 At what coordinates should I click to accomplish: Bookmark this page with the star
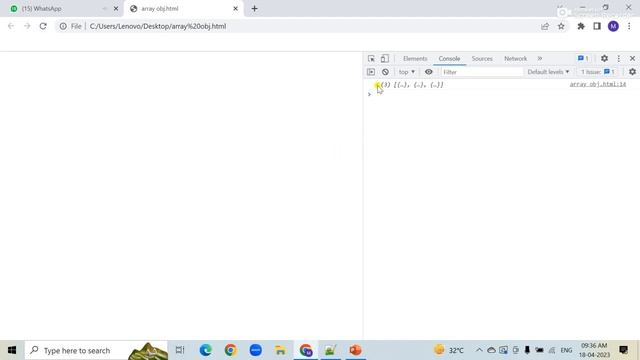click(561, 26)
